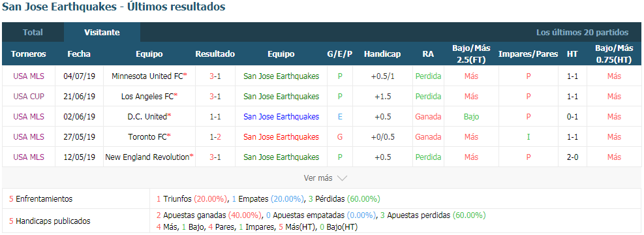Click USA MLS tournament in first row
644x235 pixels.
point(29,76)
